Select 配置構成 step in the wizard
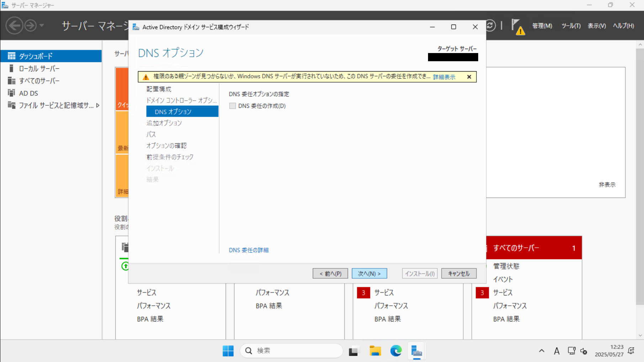Image resolution: width=644 pixels, height=362 pixels. point(159,89)
